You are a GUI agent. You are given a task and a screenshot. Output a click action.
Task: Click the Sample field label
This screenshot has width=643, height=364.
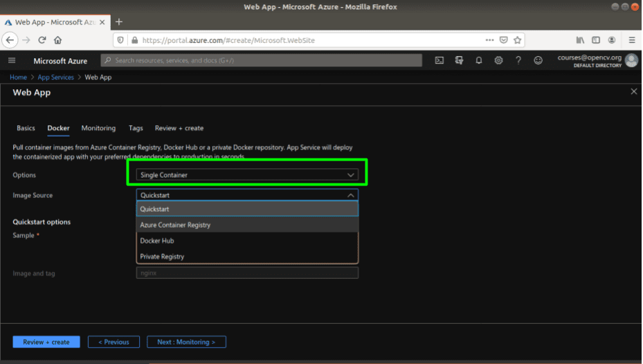[24, 235]
